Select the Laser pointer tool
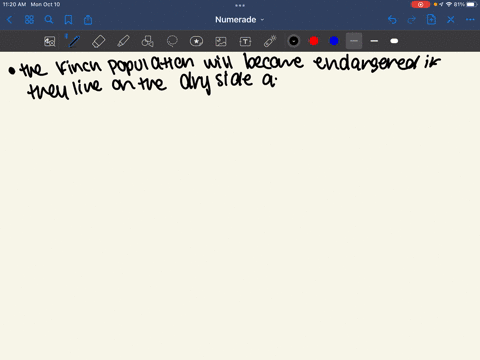Viewport: 480px width, 360px height. click(x=270, y=41)
